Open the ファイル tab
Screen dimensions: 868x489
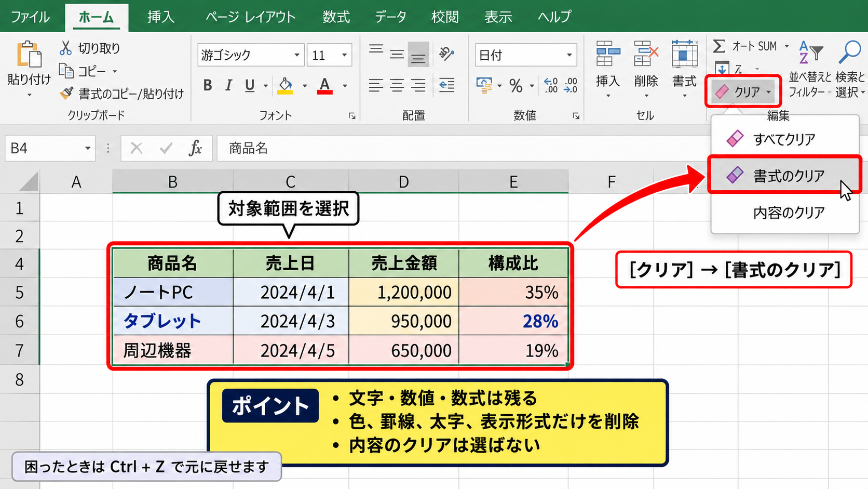[x=30, y=17]
